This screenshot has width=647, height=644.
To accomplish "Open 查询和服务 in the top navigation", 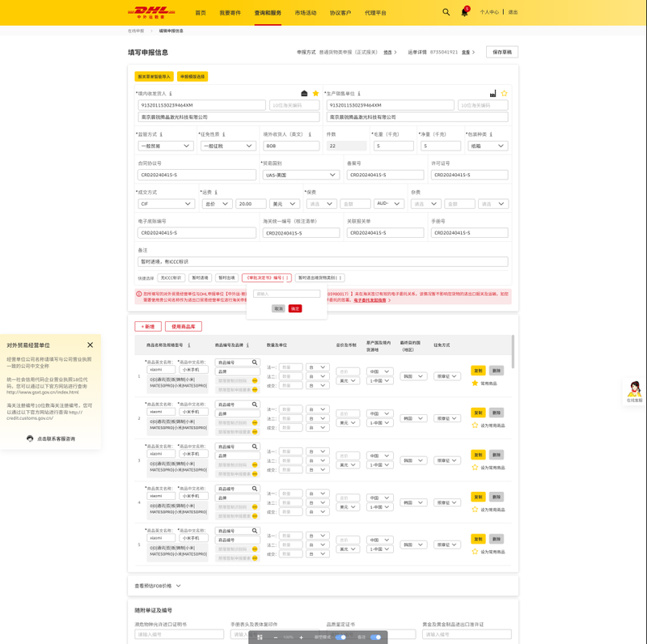I will pyautogui.click(x=268, y=13).
